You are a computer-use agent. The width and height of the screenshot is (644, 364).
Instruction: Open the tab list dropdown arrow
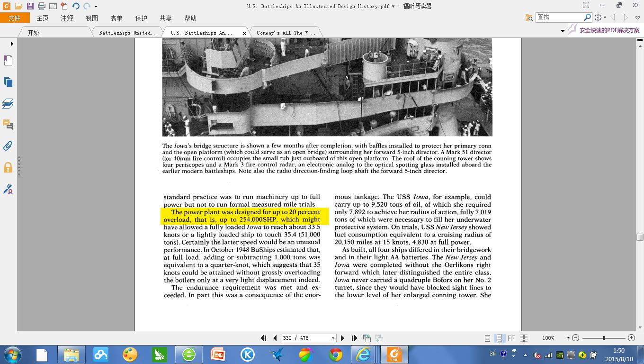click(x=563, y=31)
